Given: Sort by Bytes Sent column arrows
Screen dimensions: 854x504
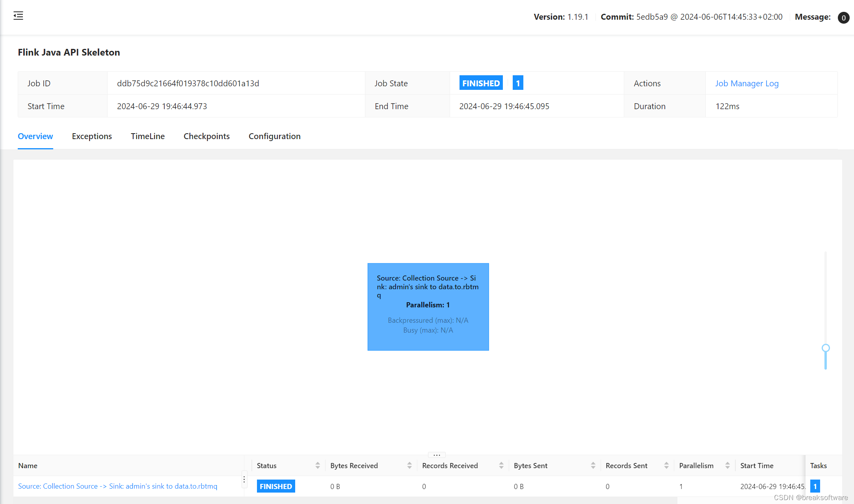Looking at the screenshot, I should 593,466.
